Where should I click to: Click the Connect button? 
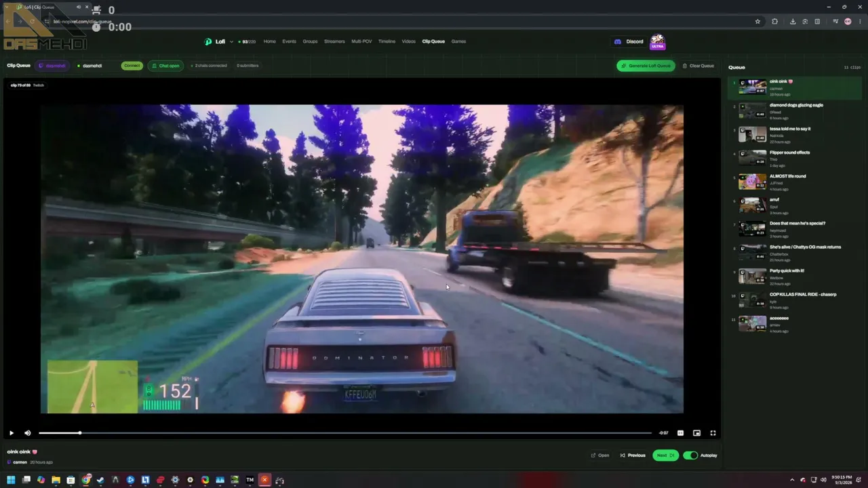pos(132,66)
